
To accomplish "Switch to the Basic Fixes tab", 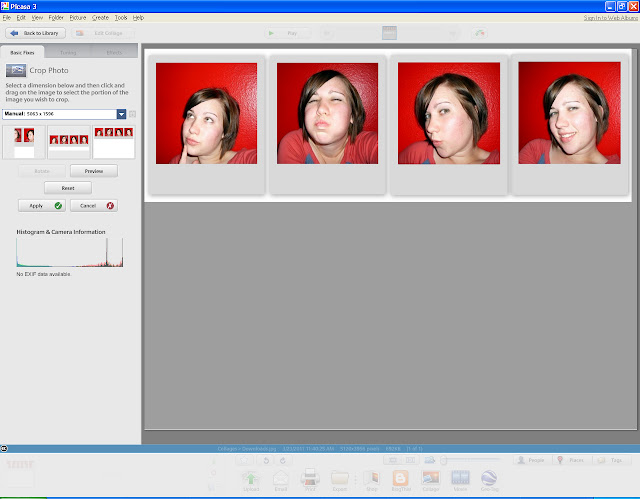I will pos(22,52).
